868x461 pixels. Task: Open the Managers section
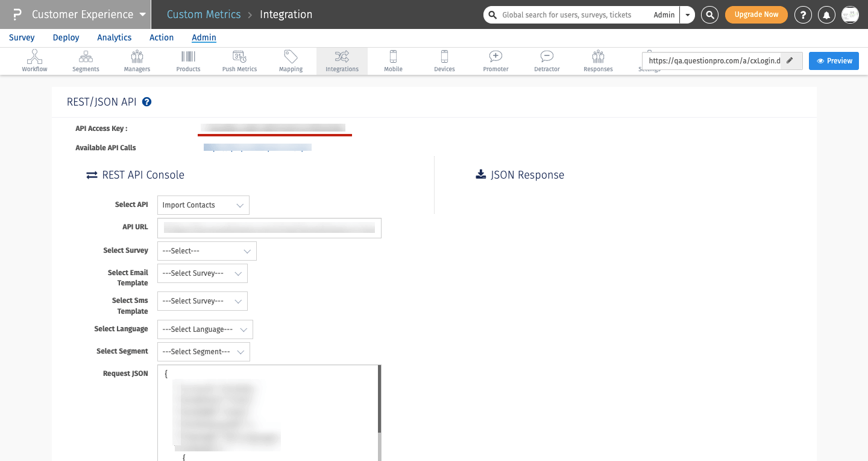(136, 60)
